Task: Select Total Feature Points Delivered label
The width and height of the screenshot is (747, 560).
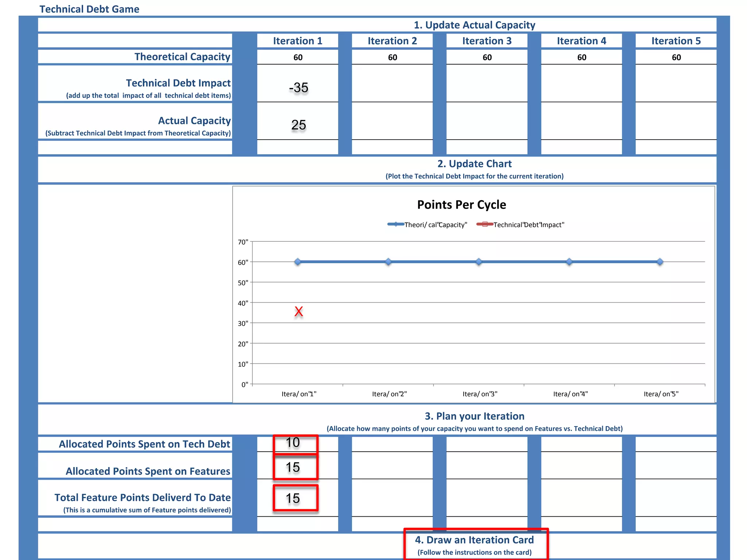Action: (x=143, y=498)
